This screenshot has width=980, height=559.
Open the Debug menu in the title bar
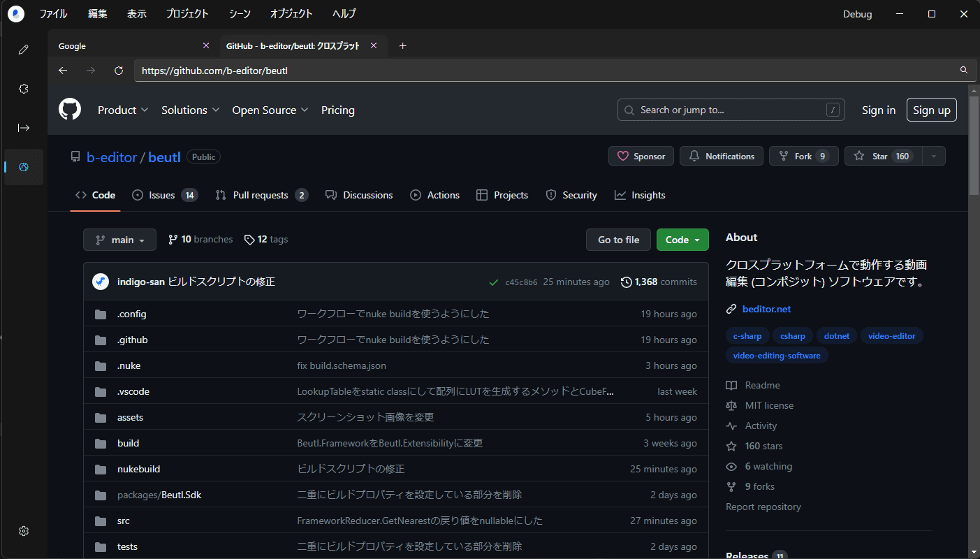857,14
